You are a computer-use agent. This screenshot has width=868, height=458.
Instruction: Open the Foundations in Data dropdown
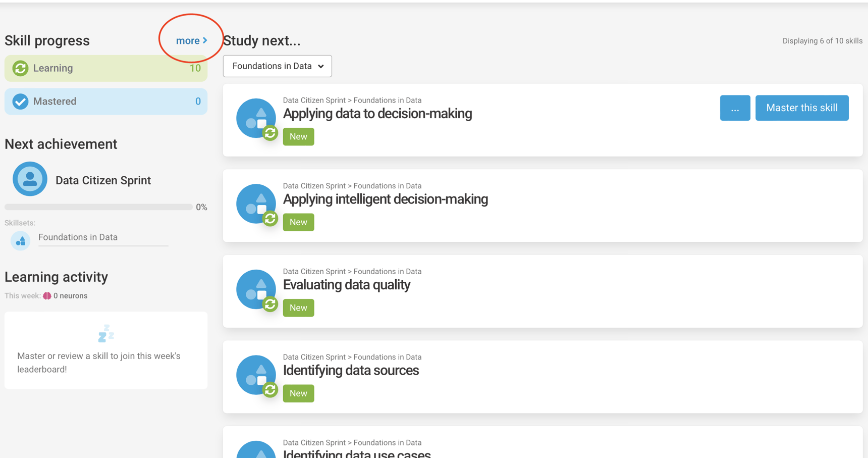[x=278, y=66]
